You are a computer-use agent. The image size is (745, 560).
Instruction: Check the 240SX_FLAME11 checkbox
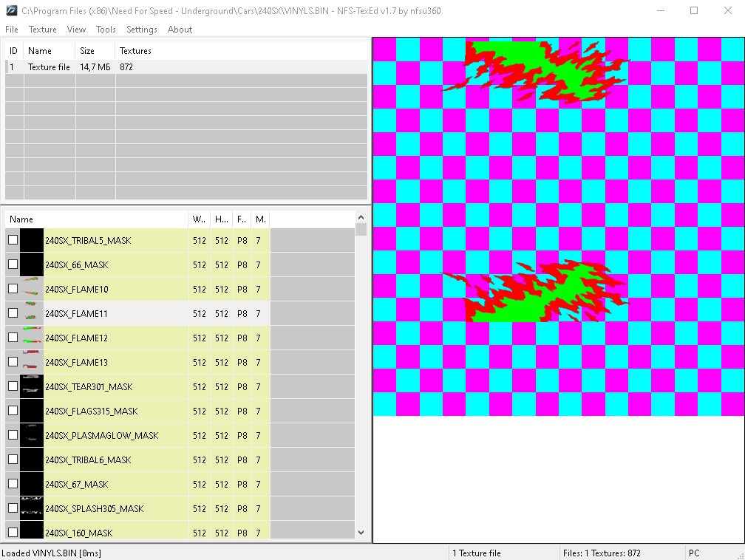[x=13, y=313]
